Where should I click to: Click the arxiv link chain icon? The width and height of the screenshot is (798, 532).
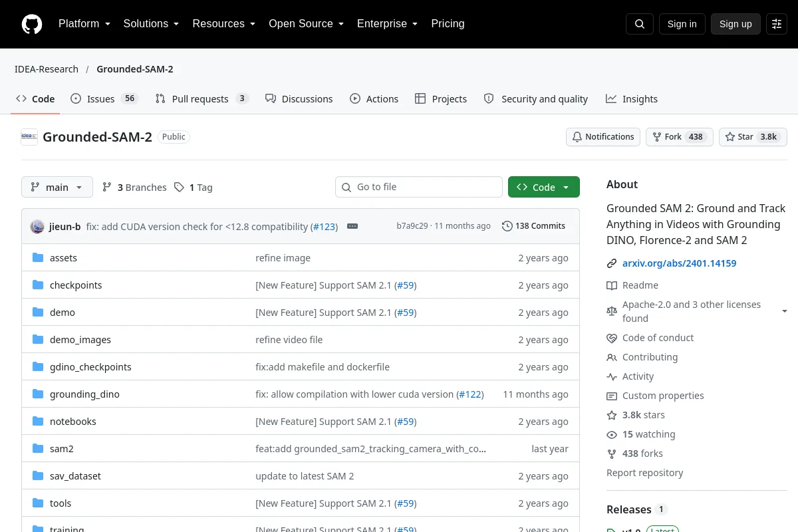coord(612,263)
